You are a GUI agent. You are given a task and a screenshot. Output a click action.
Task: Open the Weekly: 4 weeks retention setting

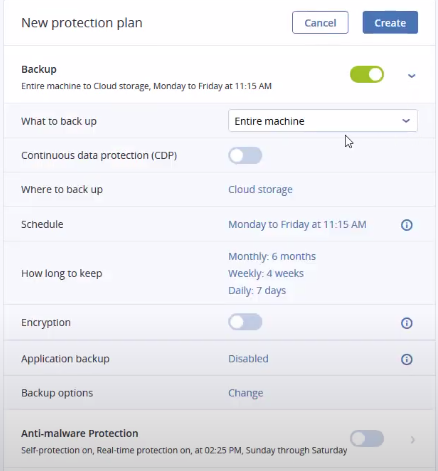click(x=266, y=273)
